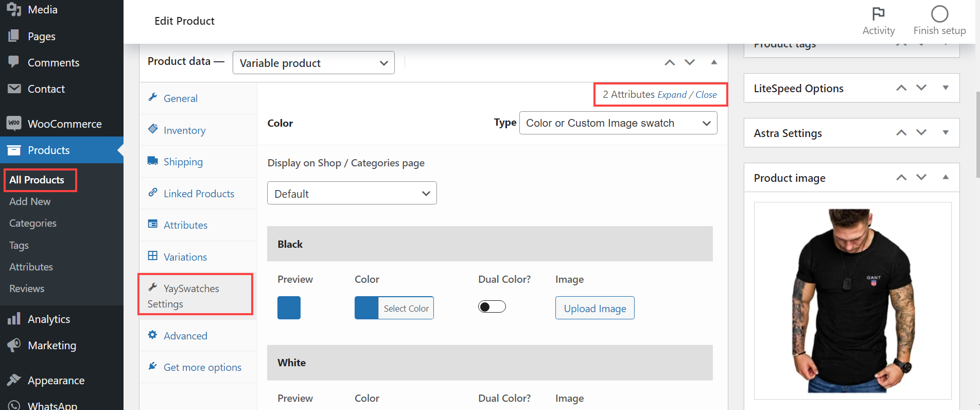Click the Finish setup circle icon
980x410 pixels.
(x=939, y=14)
